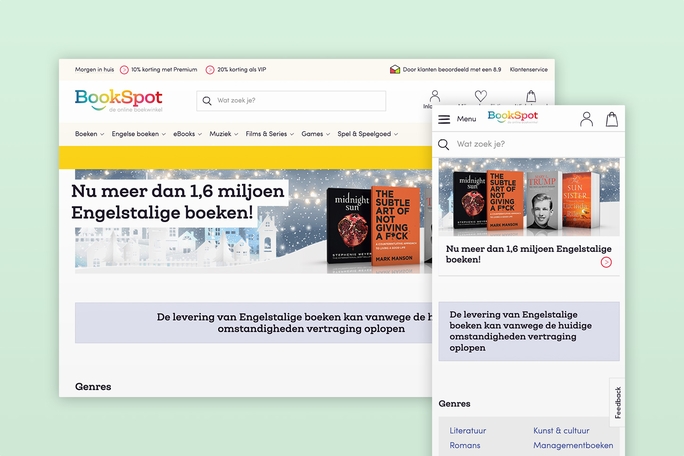Image resolution: width=684 pixels, height=456 pixels.
Task: Open wishlist heart icon in desktop header
Action: click(x=481, y=96)
